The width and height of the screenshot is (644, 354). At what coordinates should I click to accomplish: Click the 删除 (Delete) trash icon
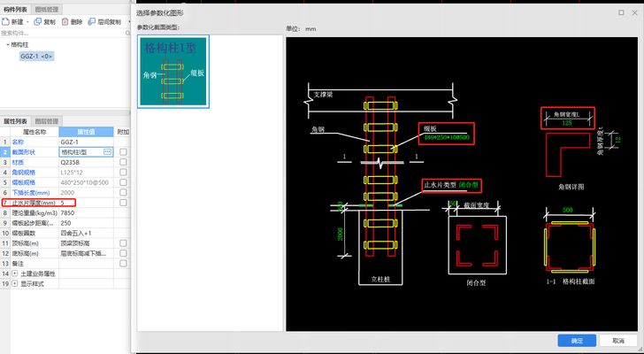pyautogui.click(x=65, y=21)
